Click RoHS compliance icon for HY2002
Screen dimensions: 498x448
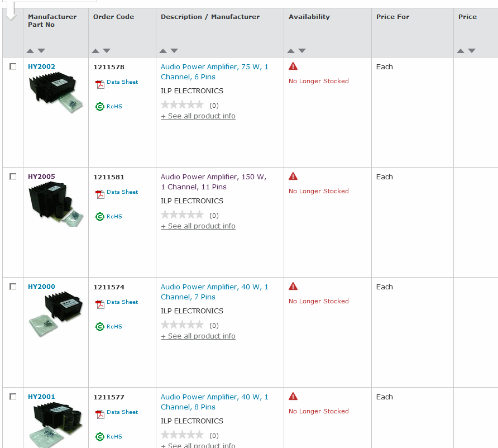click(x=100, y=107)
